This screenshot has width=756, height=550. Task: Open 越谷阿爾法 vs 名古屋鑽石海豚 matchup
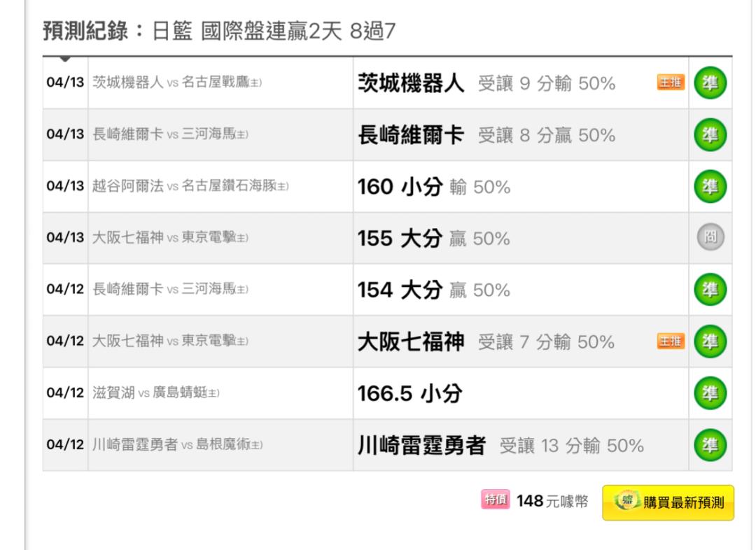(x=190, y=185)
